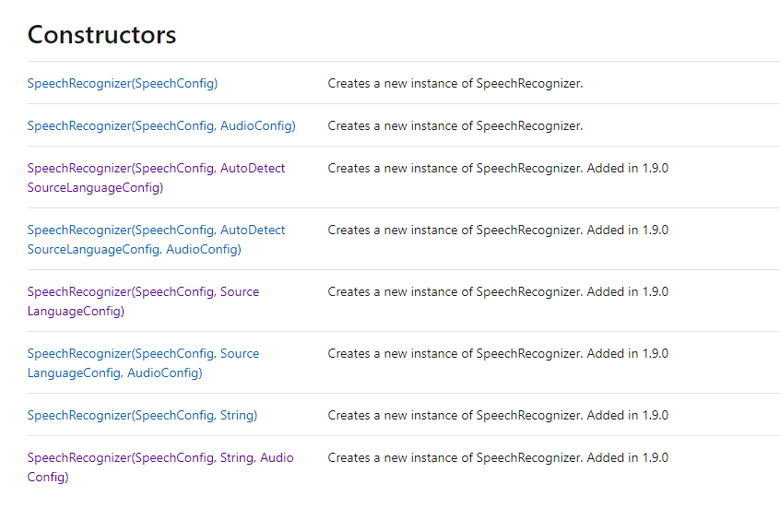Click description for AutoDetectSourceLanguageConfig, AudioConfig row
This screenshot has width=780, height=532.
(498, 230)
